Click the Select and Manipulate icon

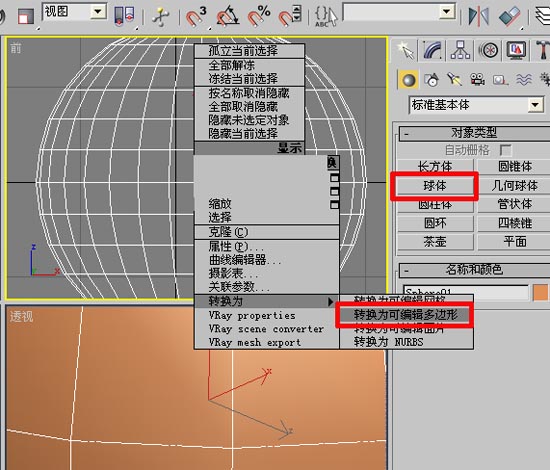tap(161, 16)
